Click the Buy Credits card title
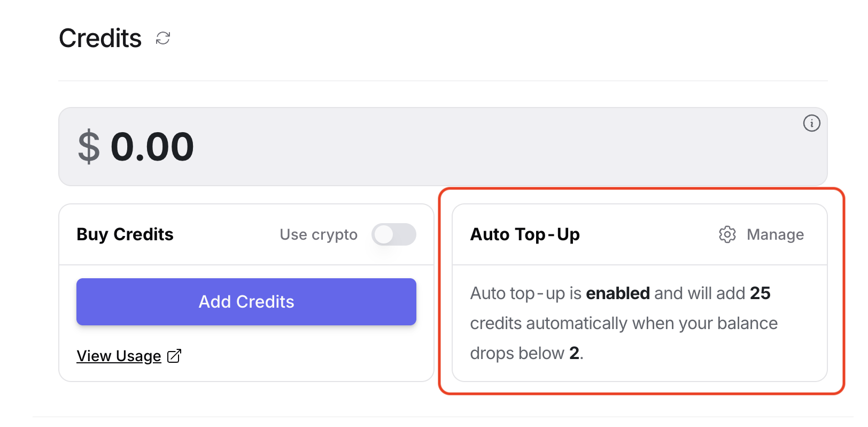This screenshot has height=427, width=868. pyautogui.click(x=125, y=234)
